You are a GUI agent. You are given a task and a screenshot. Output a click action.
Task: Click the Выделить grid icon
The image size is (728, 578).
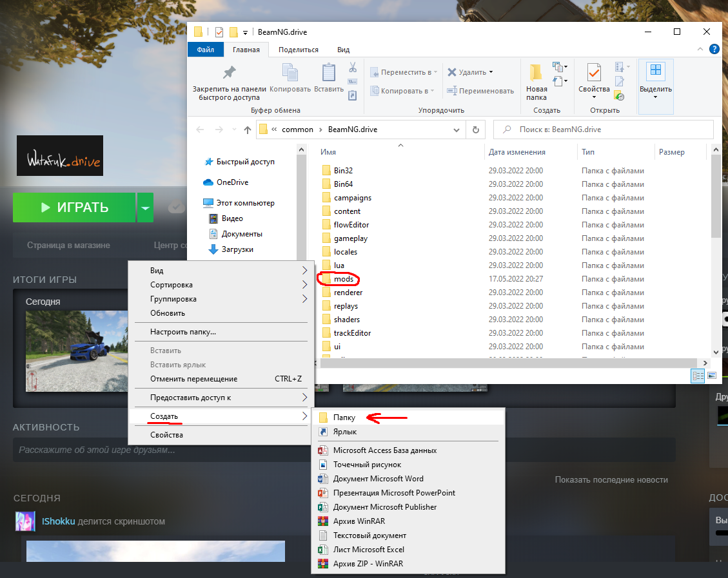pyautogui.click(x=656, y=70)
